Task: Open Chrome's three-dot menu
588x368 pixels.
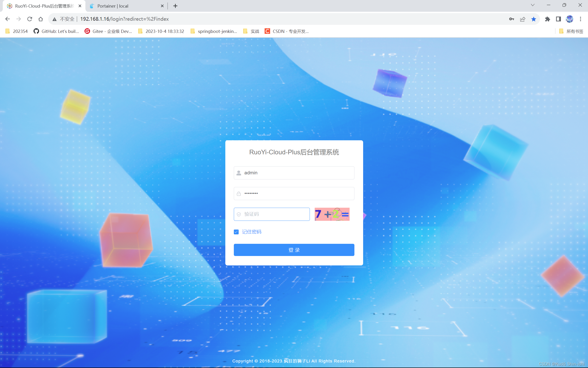Action: point(580,19)
